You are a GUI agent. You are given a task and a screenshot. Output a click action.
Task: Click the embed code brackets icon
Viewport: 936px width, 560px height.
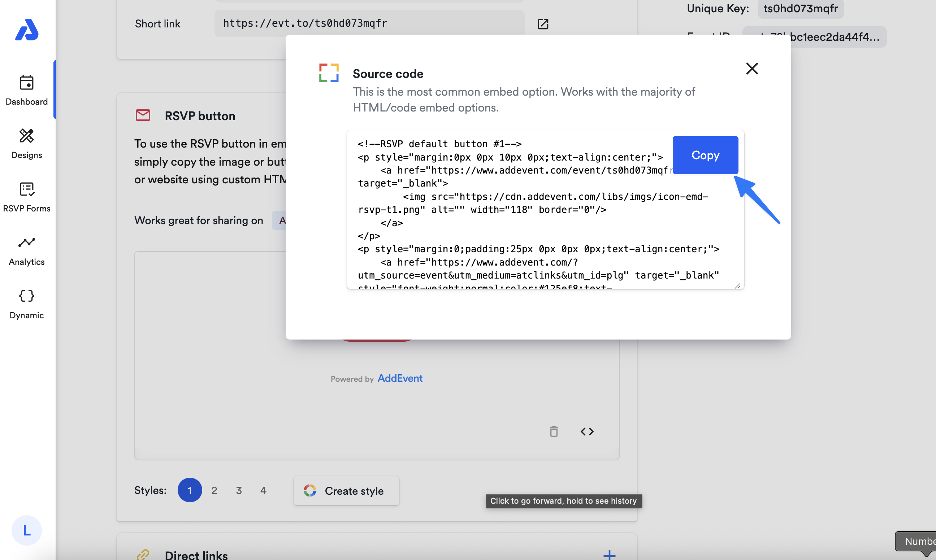(x=587, y=431)
